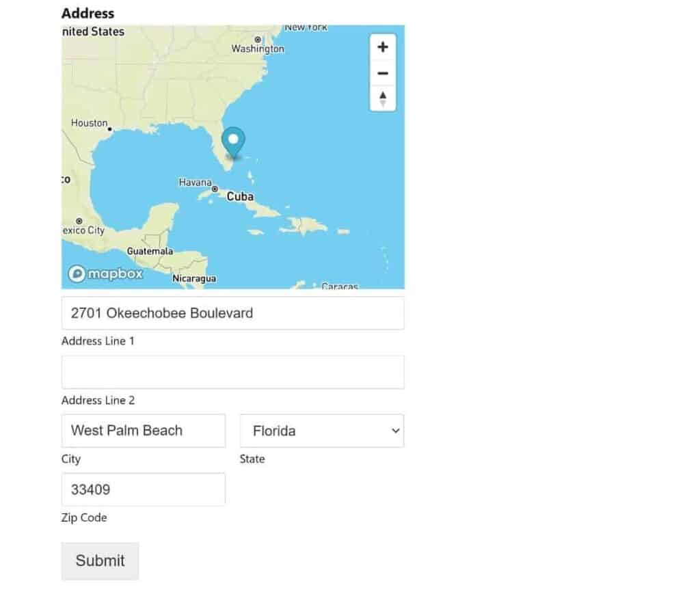Select the City field containing West Palm Beach
The width and height of the screenshot is (700, 590).
143,430
